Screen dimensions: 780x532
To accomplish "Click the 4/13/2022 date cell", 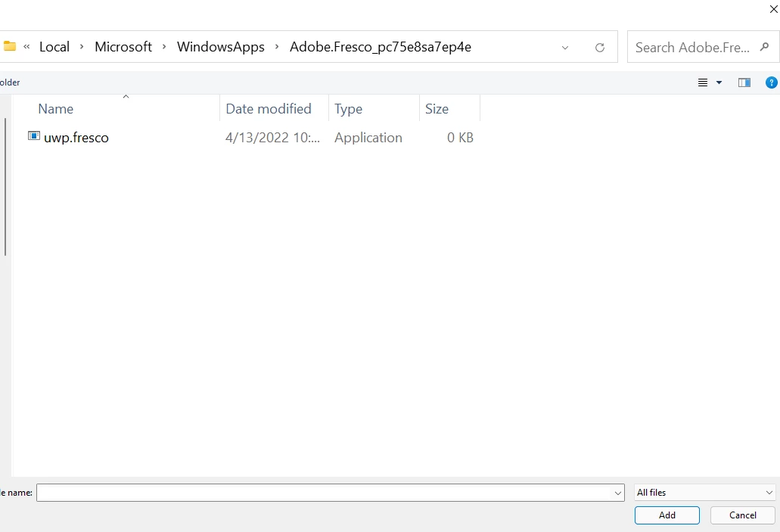I will tap(272, 138).
